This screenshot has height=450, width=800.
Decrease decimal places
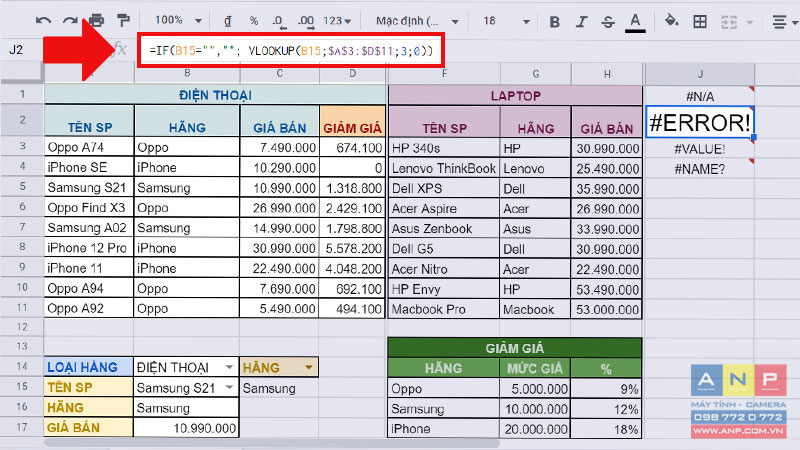279,21
